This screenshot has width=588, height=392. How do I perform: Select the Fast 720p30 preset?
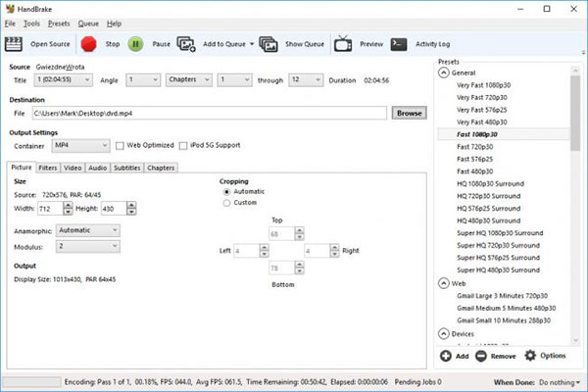[x=474, y=147]
